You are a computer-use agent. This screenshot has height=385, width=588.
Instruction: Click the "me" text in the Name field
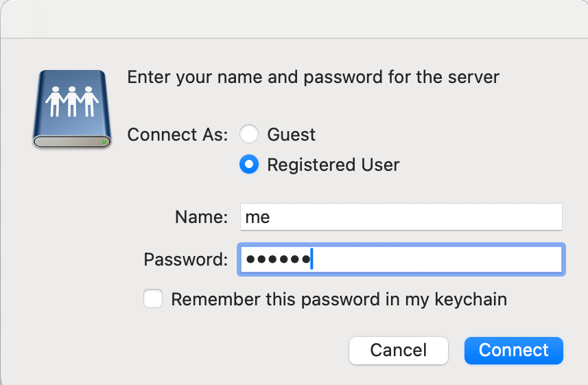point(257,218)
